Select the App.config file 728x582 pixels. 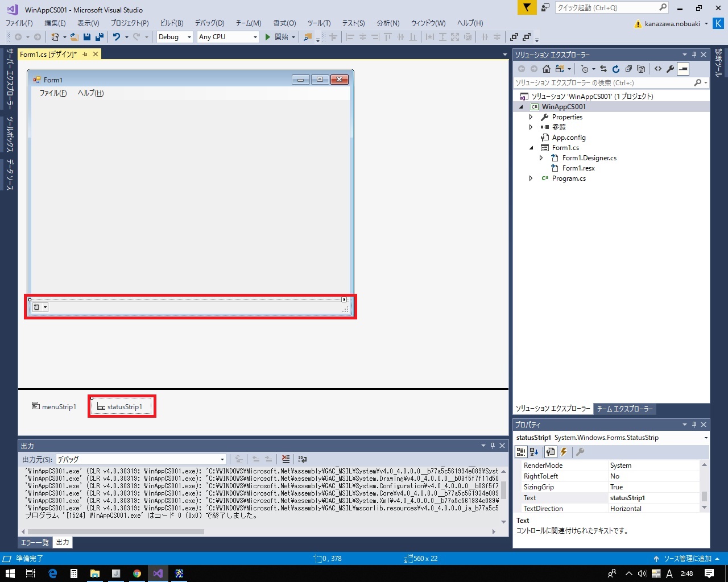[x=568, y=138]
